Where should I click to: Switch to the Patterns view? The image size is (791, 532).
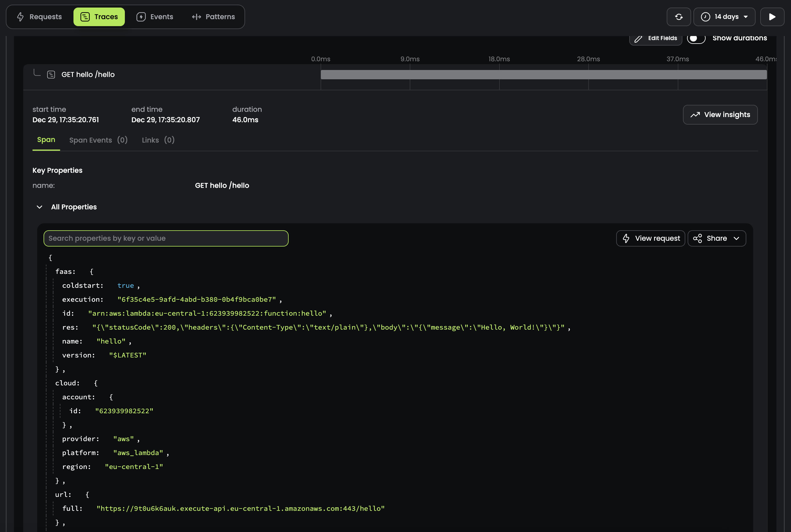point(213,17)
